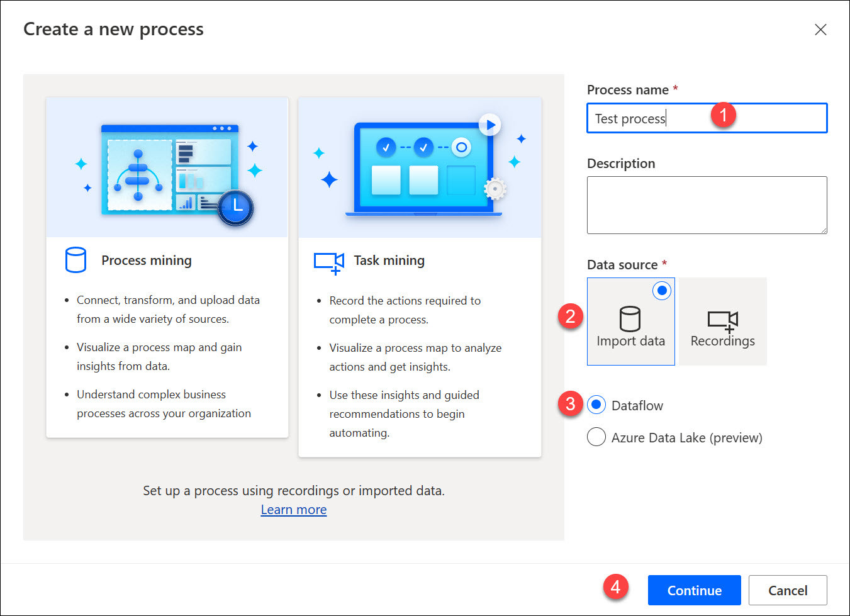The height and width of the screenshot is (616, 850).
Task: Click into the Process name field
Action: click(707, 118)
